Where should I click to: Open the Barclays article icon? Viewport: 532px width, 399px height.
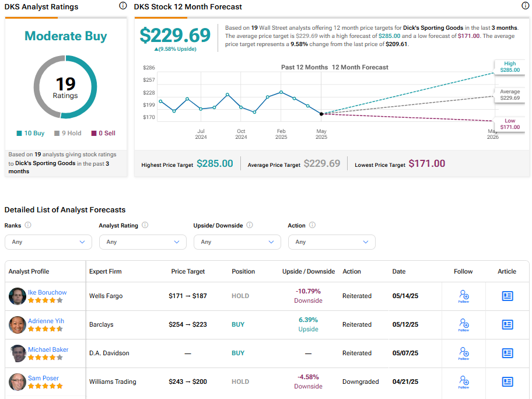pos(508,324)
